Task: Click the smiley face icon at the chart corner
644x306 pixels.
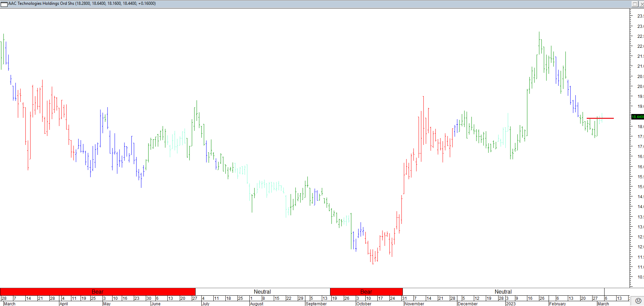Action: click(x=638, y=301)
